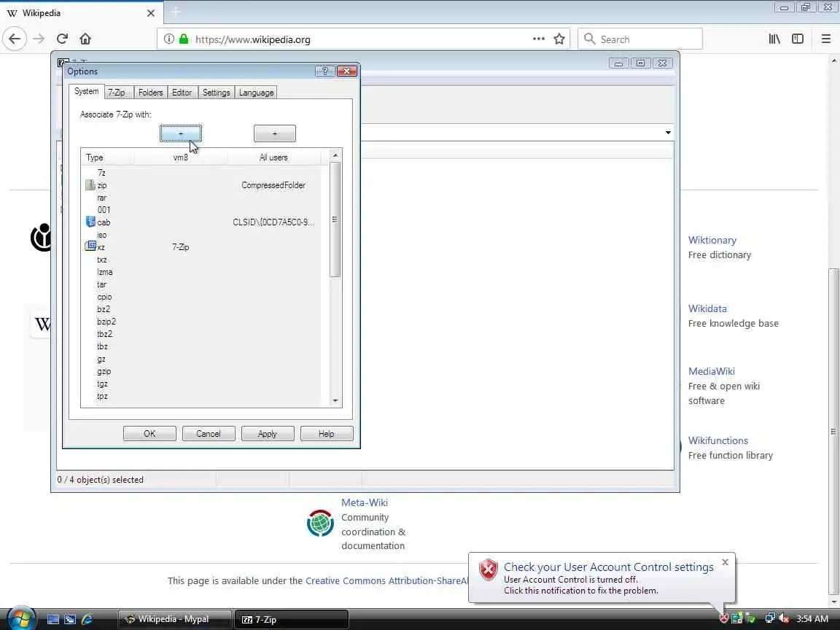Open a new browser tab
The width and height of the screenshot is (840, 630).
[x=176, y=12]
